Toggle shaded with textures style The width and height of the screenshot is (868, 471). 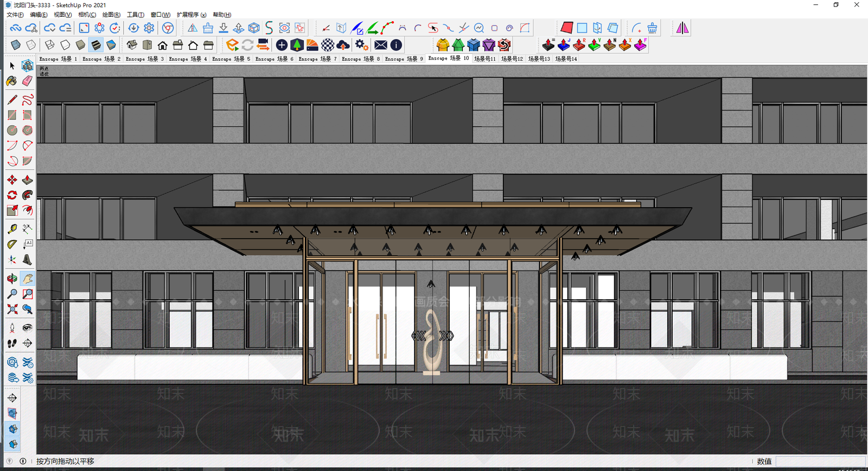coord(95,45)
